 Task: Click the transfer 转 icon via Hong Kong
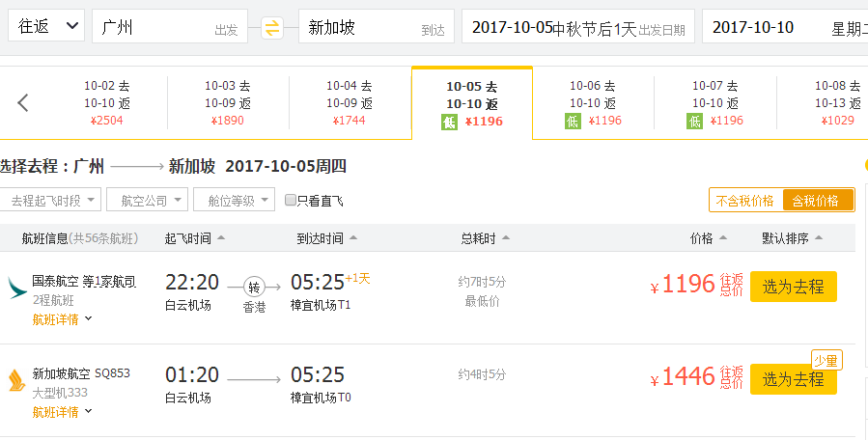(x=254, y=288)
